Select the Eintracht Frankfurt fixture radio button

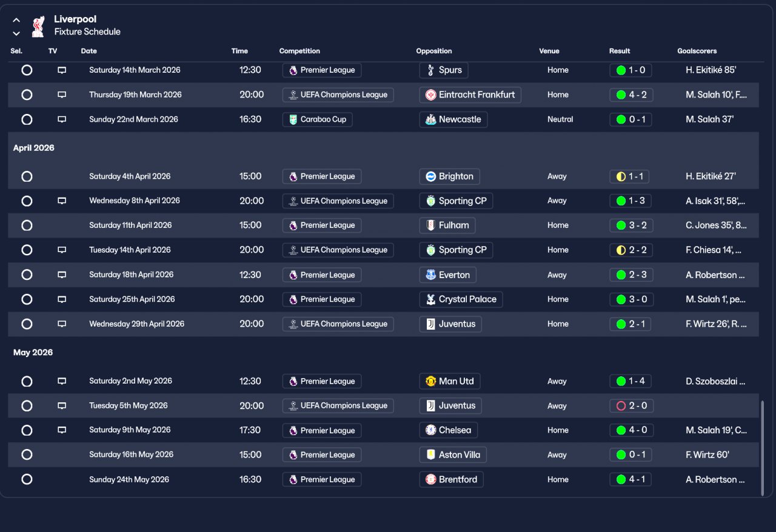point(27,95)
